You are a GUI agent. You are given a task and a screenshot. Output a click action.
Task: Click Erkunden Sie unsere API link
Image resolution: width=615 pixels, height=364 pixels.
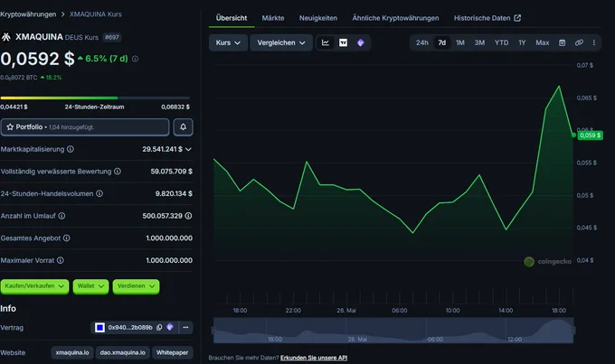point(314,358)
